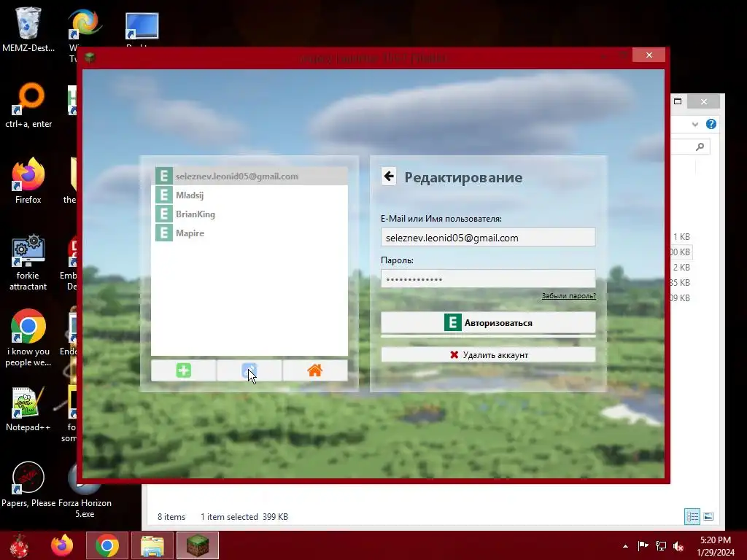Select the Mapire account
Image resolution: width=747 pixels, height=560 pixels.
click(249, 233)
